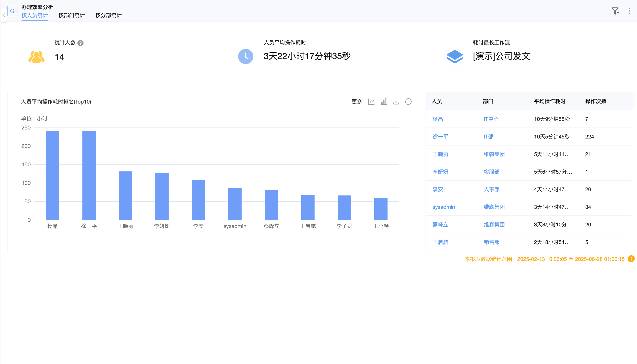
Task: Switch to 按部门统计 tab
Action: coord(71,16)
